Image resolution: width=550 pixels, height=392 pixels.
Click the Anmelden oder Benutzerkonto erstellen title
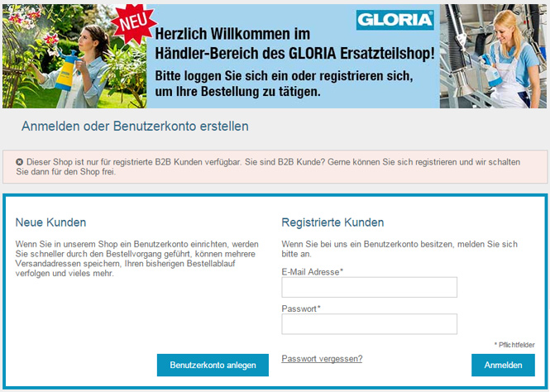[x=135, y=127]
